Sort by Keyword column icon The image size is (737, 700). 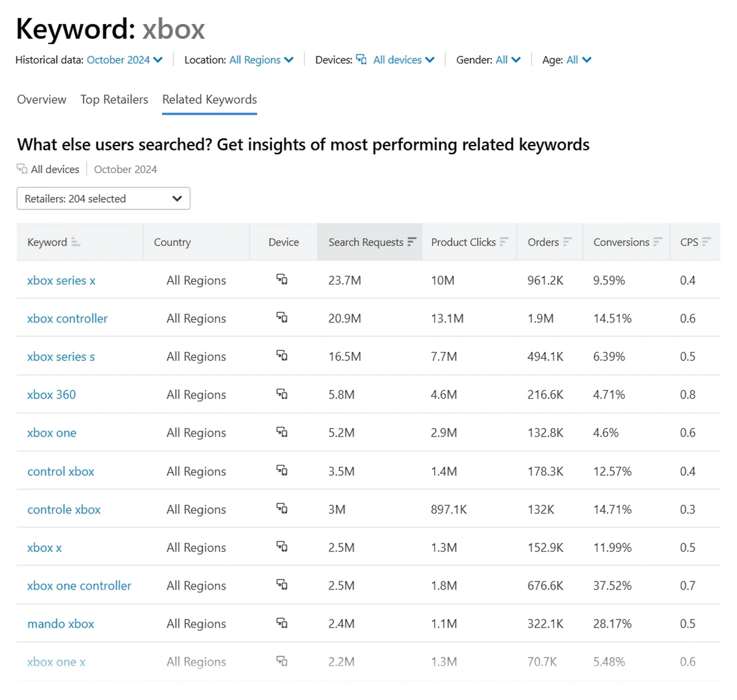pos(76,242)
